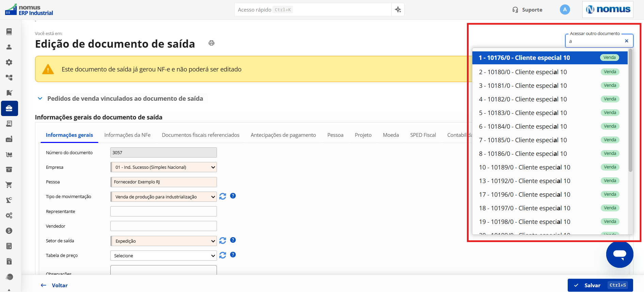Refresh Tipo de movimentação options
644x292 pixels.
[x=223, y=196]
